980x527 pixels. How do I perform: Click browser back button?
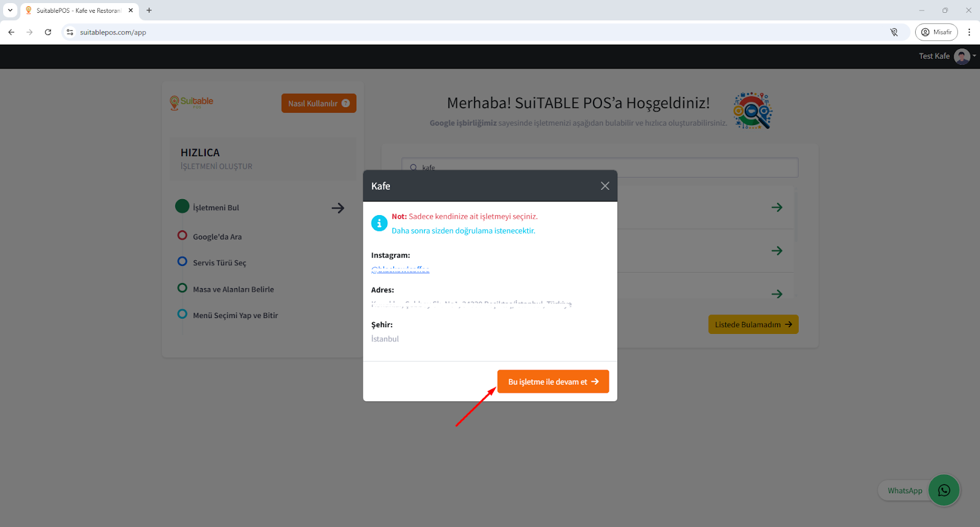click(x=11, y=32)
